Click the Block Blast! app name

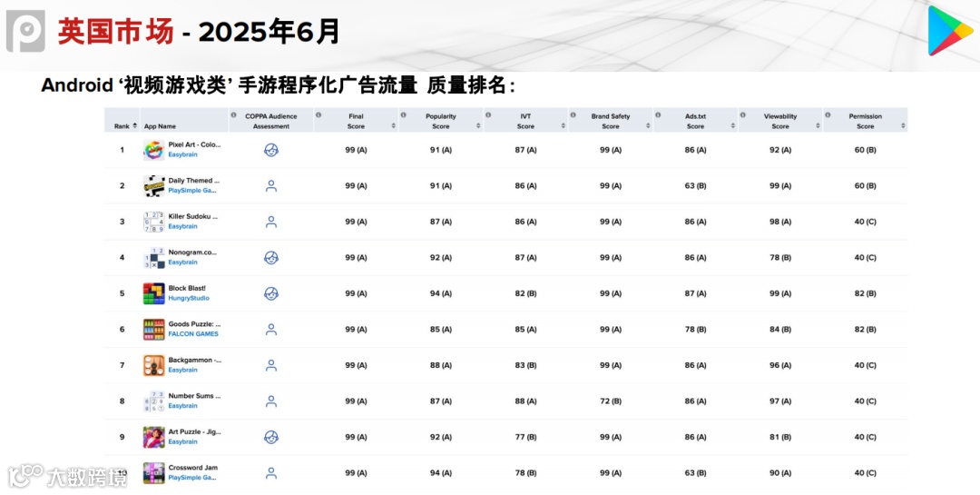point(187,289)
